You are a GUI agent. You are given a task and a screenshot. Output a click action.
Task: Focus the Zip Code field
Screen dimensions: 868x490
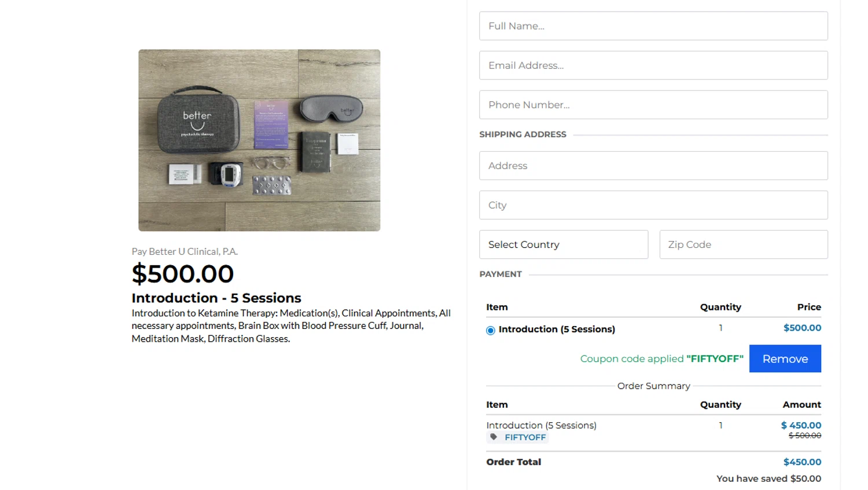tap(743, 244)
